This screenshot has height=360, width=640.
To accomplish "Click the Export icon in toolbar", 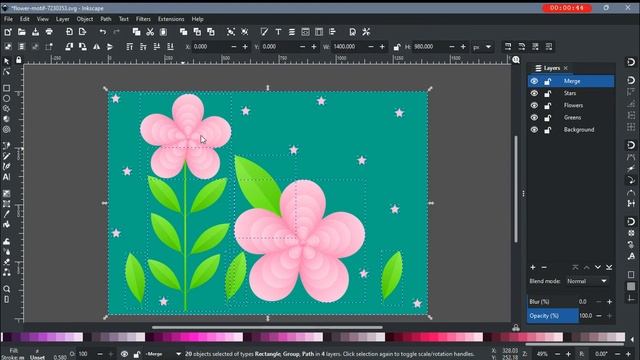I will tap(82, 32).
